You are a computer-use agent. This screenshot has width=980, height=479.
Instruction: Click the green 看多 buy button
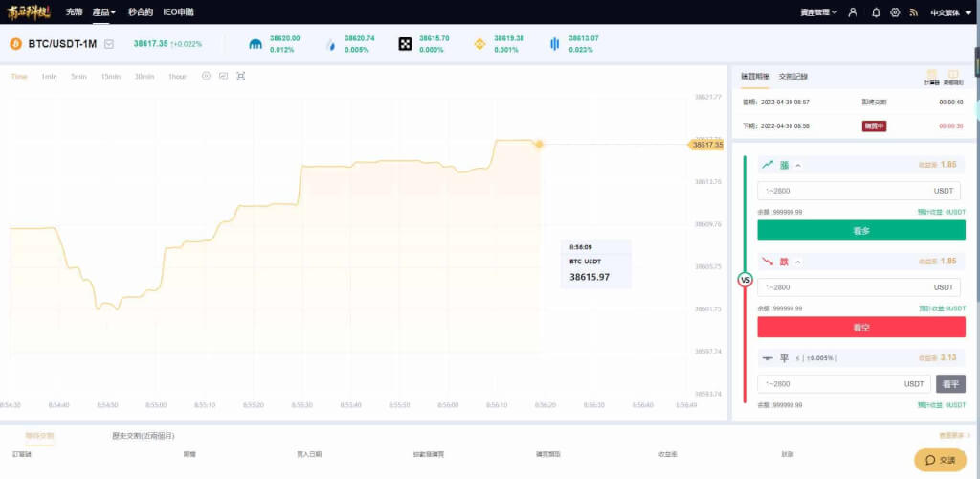tap(861, 230)
